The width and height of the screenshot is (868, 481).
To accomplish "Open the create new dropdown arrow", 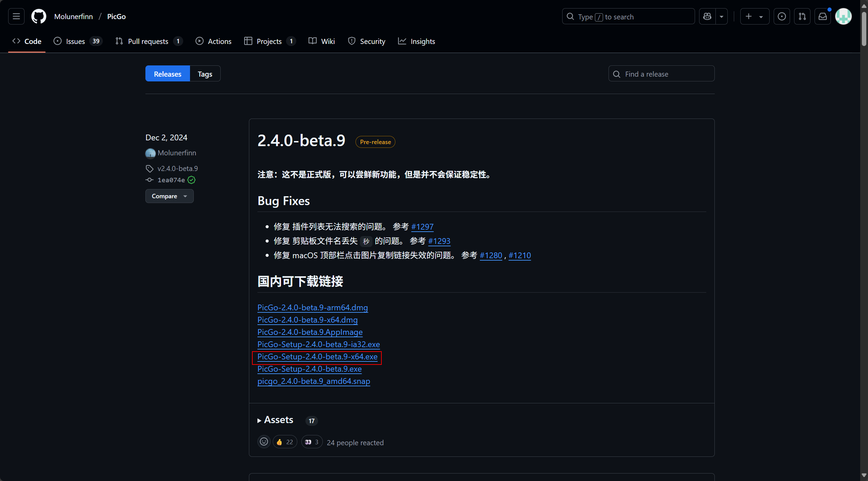I will pyautogui.click(x=761, y=16).
